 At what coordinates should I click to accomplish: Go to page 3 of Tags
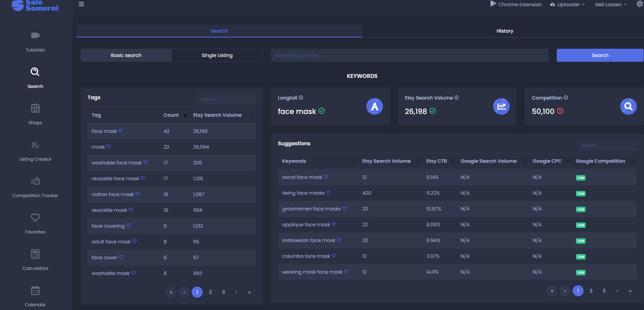coord(223,292)
